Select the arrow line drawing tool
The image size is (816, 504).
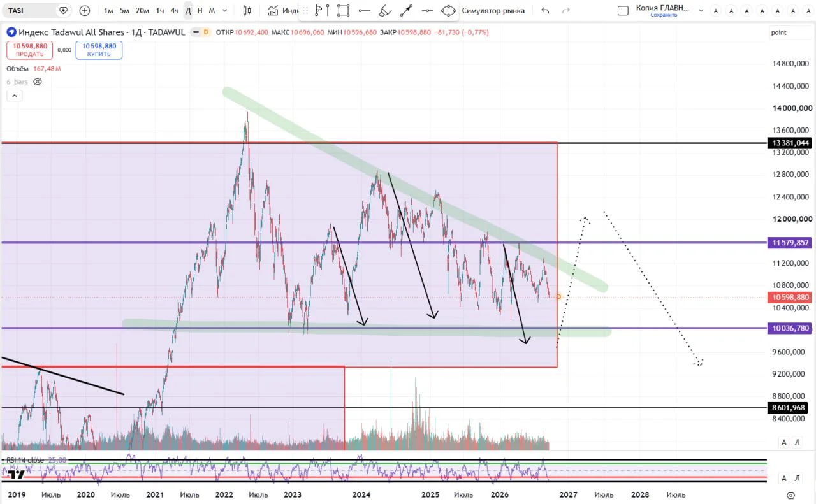click(x=406, y=10)
